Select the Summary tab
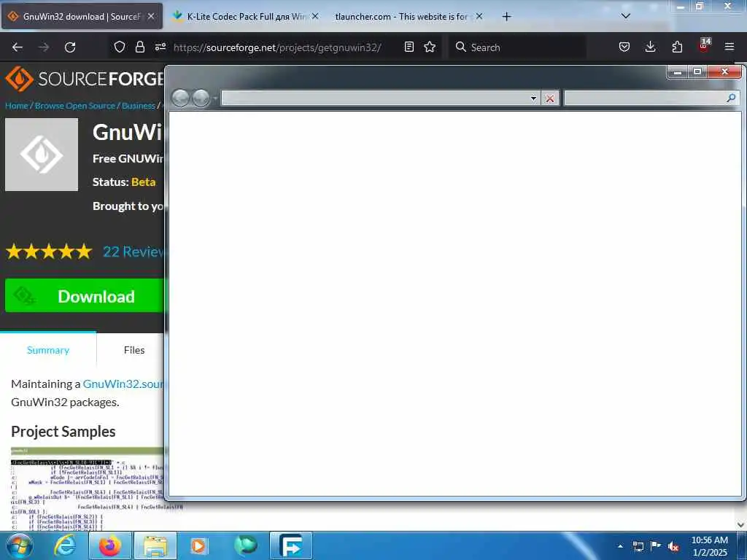Screen dimensions: 747x560 click(48, 350)
